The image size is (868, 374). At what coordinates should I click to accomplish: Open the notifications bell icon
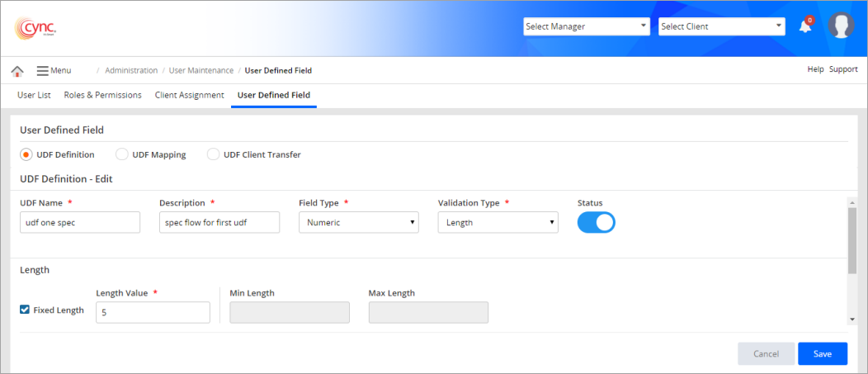(805, 26)
